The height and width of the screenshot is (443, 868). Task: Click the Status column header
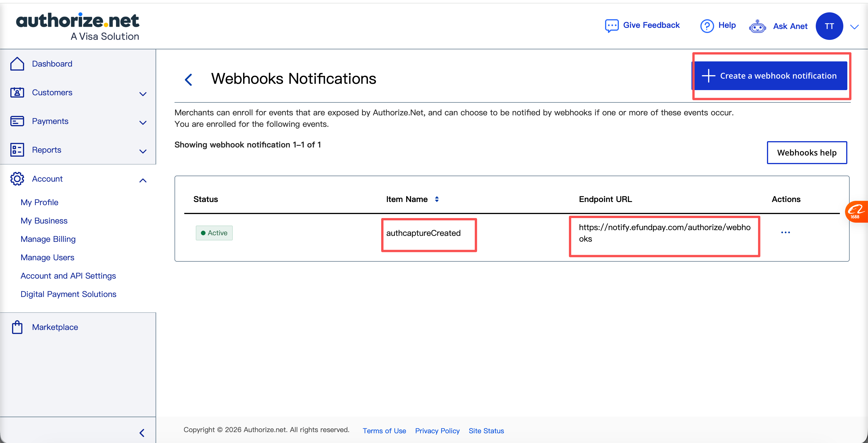tap(206, 199)
